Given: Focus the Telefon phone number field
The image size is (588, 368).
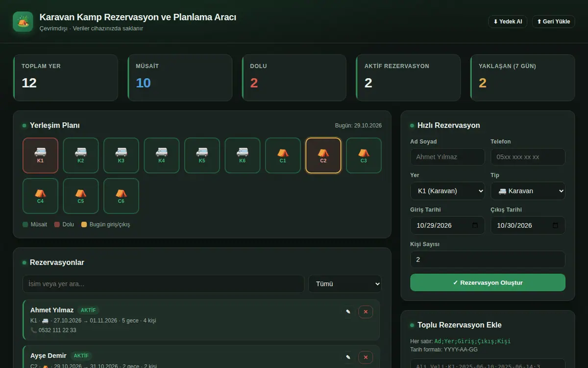Looking at the screenshot, I should [528, 157].
